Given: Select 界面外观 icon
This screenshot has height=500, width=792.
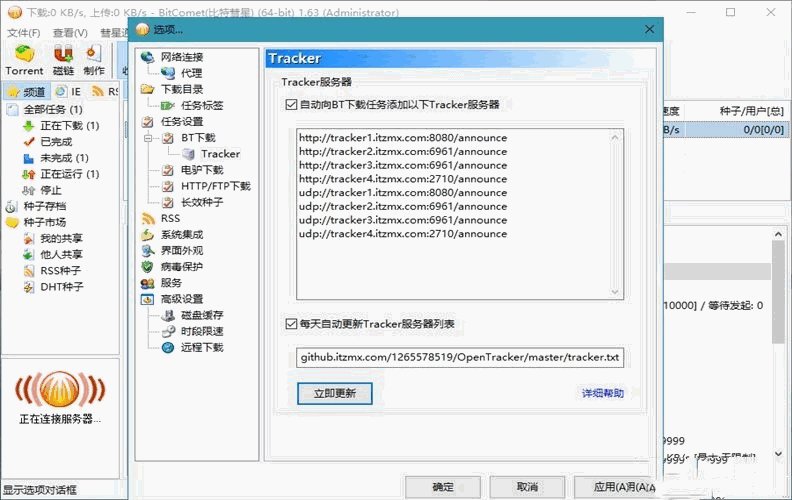Looking at the screenshot, I should pos(147,251).
